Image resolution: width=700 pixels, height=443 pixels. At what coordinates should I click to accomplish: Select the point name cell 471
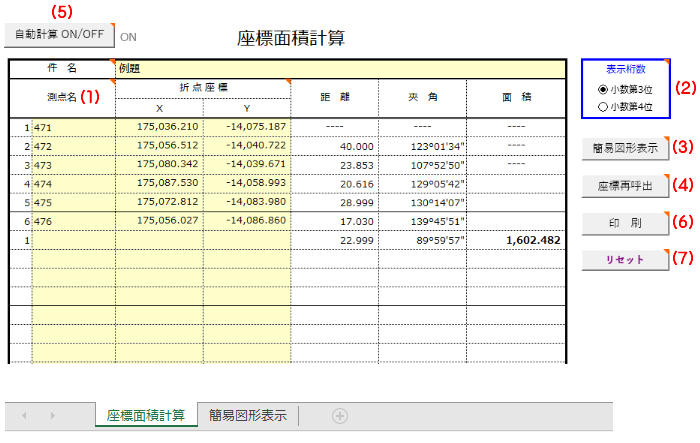[x=72, y=127]
